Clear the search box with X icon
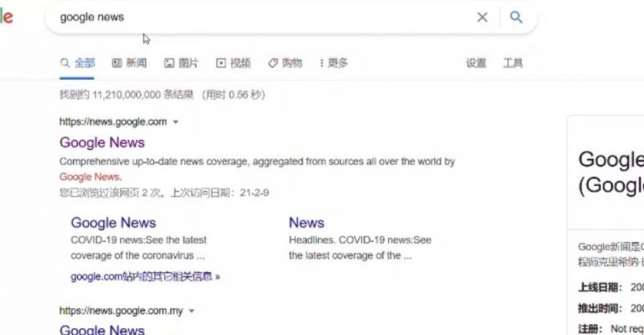The image size is (644, 335). click(x=482, y=17)
